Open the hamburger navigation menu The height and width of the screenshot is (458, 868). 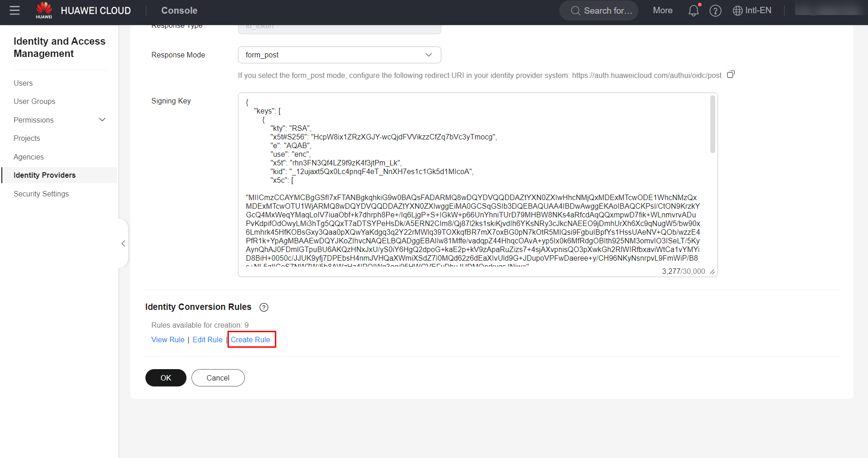tap(15, 10)
